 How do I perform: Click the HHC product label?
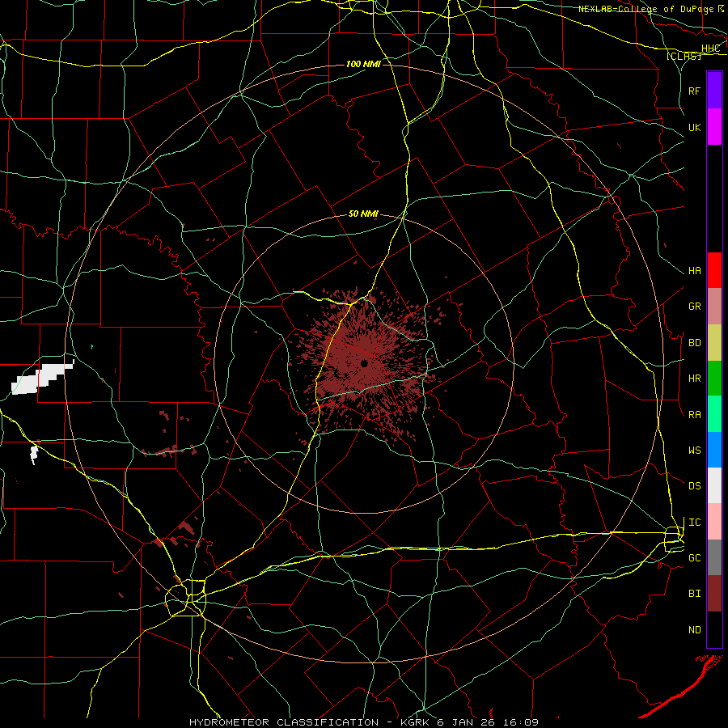[710, 49]
